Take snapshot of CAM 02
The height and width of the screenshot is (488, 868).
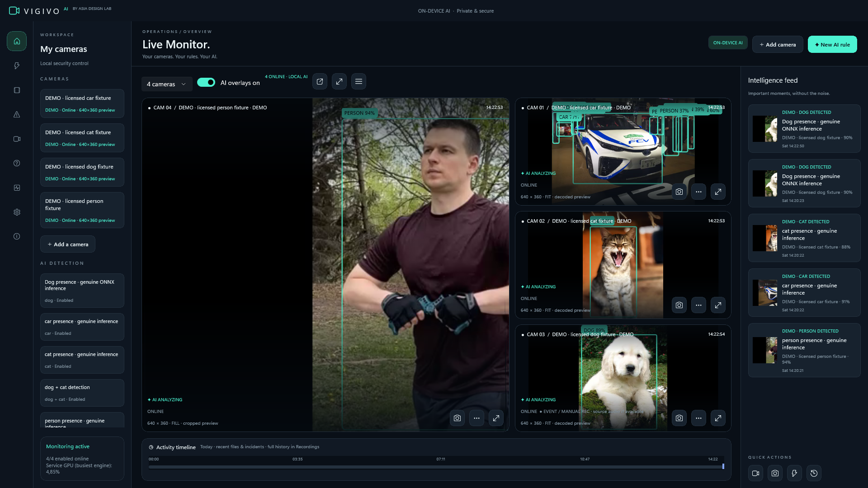point(679,305)
